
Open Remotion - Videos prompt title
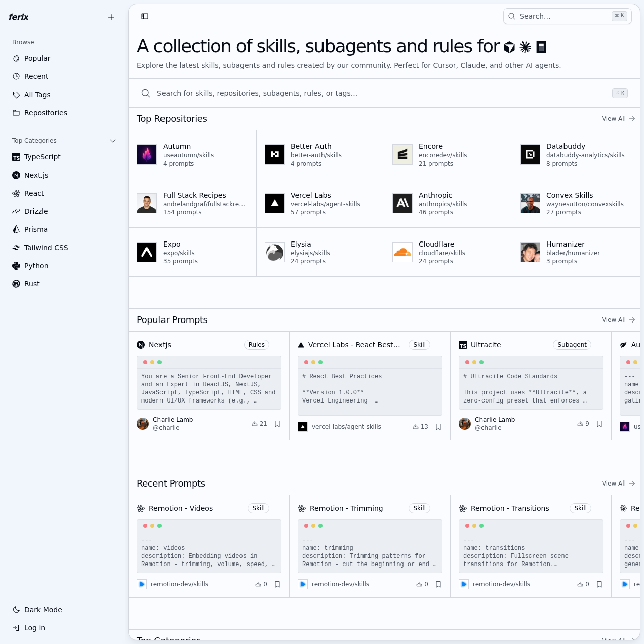181,508
